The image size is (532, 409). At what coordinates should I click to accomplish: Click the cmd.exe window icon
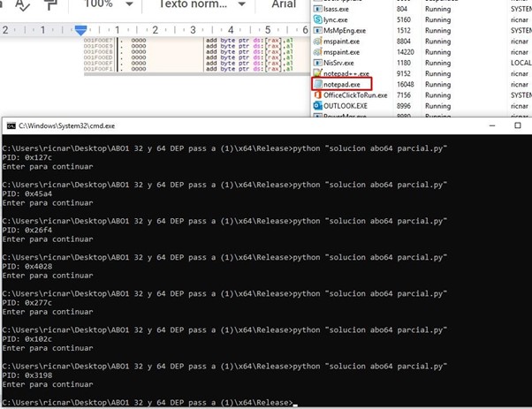tap(11, 125)
